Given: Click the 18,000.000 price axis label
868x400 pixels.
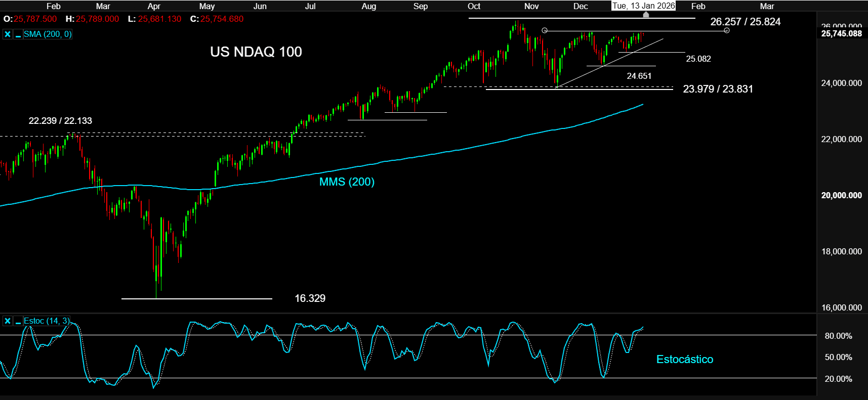Looking at the screenshot, I should coord(841,251).
